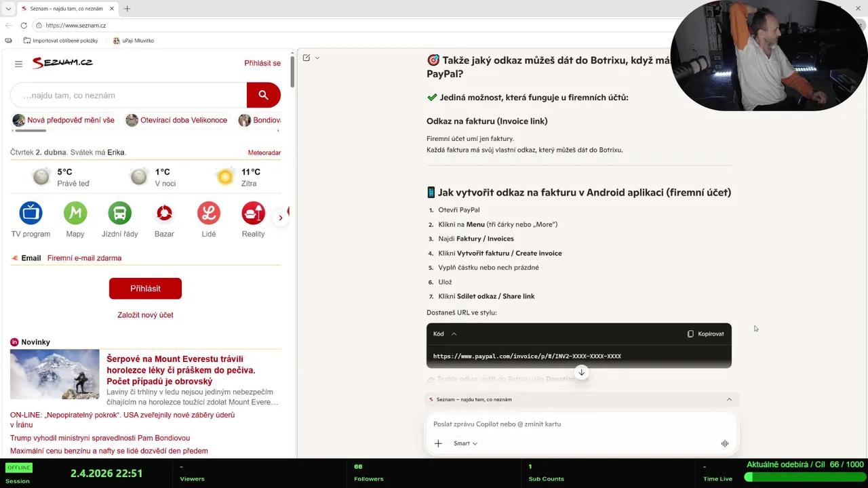Click the Pravě teď 5°C weather
Viewport: 868px width, 488px height.
click(61, 178)
